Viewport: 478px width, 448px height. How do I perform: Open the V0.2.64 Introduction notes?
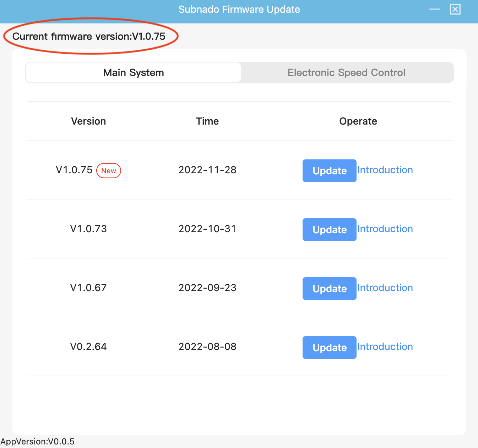[x=385, y=347]
